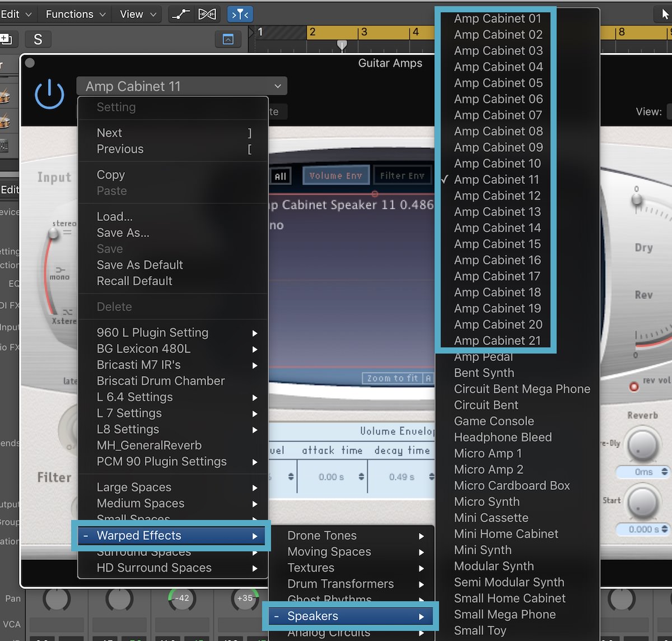
Task: Select Load... in the settings menu
Action: 173,216
